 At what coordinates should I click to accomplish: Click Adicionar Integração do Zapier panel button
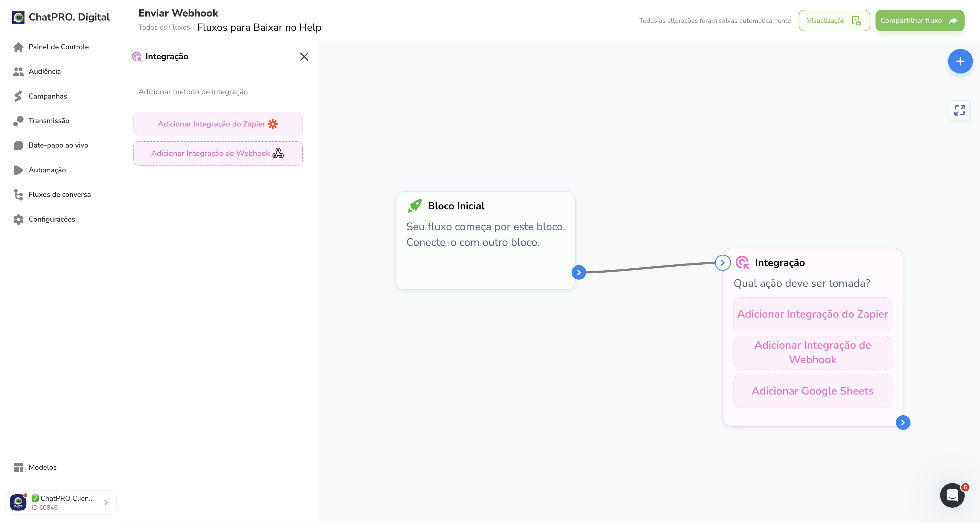pos(218,124)
